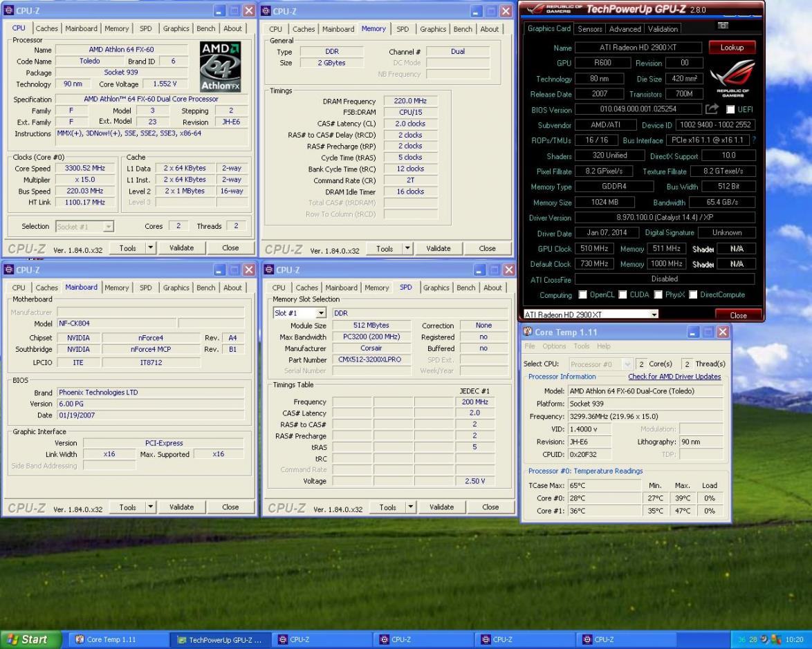Open the Advanced tab in GPU-Z
The image size is (812, 649).
pos(625,29)
